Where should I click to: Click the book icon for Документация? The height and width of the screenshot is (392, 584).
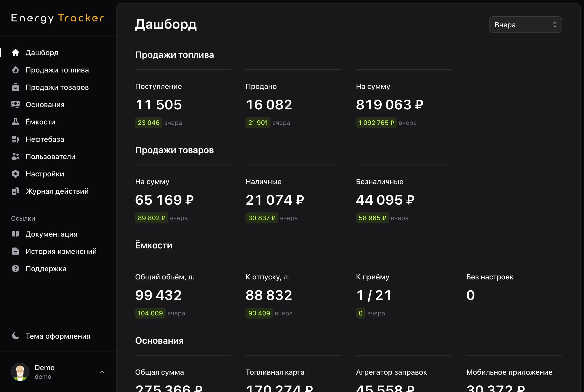(x=16, y=234)
